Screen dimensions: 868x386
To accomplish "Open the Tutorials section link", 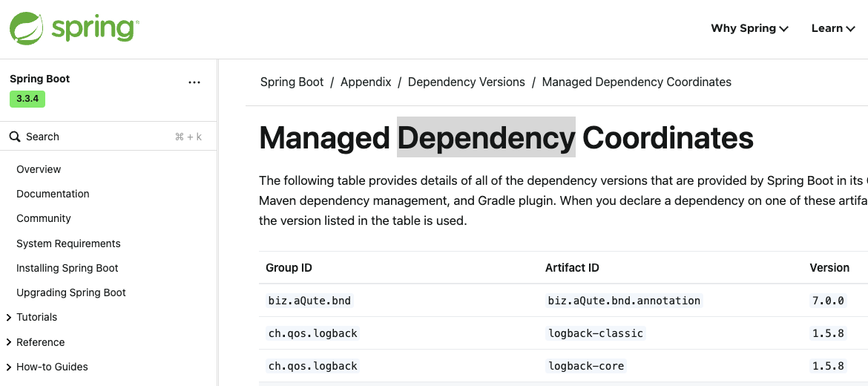I will [x=36, y=317].
